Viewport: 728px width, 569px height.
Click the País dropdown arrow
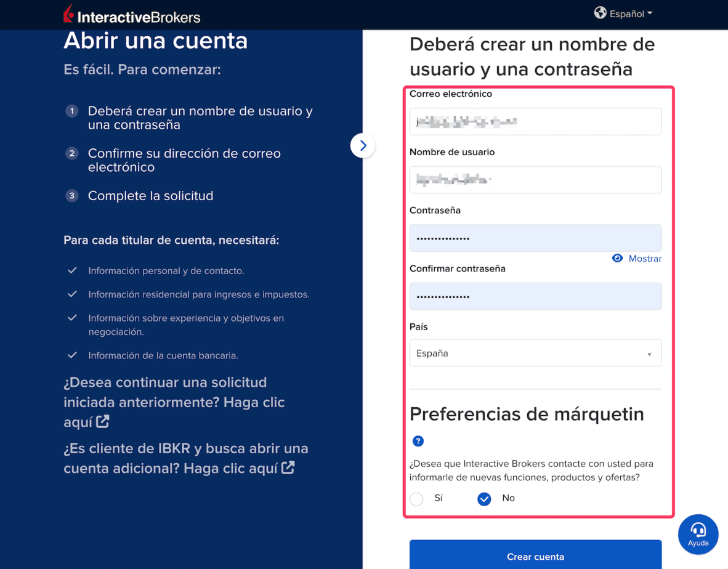pyautogui.click(x=649, y=354)
